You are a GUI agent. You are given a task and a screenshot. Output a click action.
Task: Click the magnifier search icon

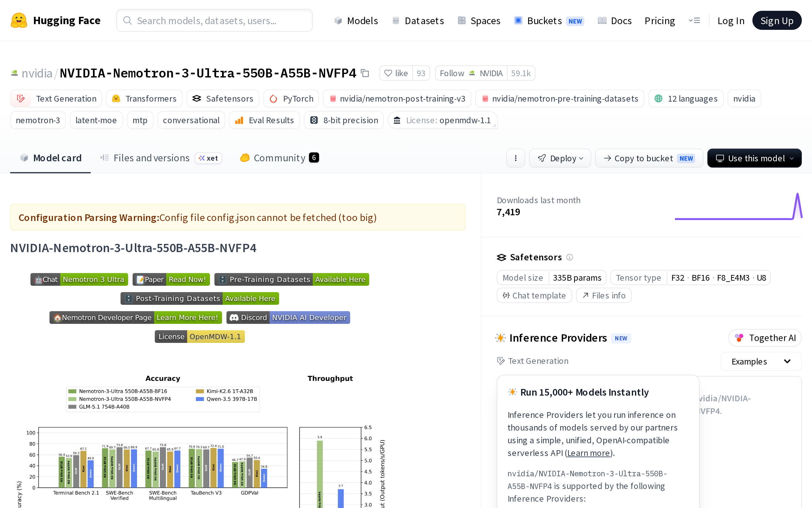pos(128,21)
